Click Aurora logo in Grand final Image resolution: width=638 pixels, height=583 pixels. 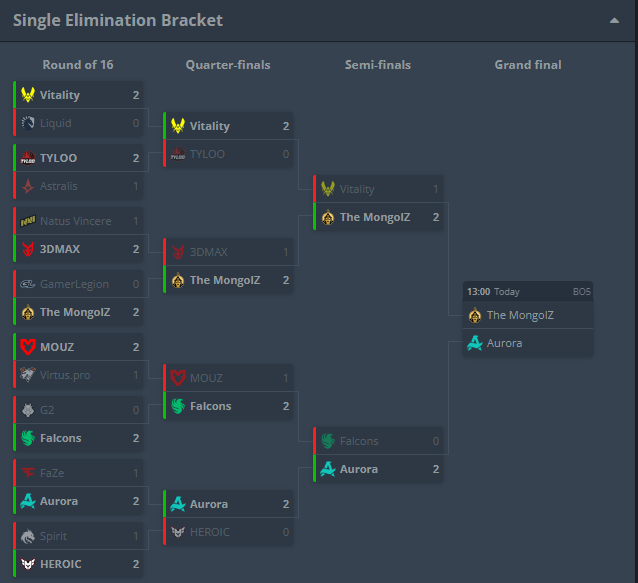475,343
